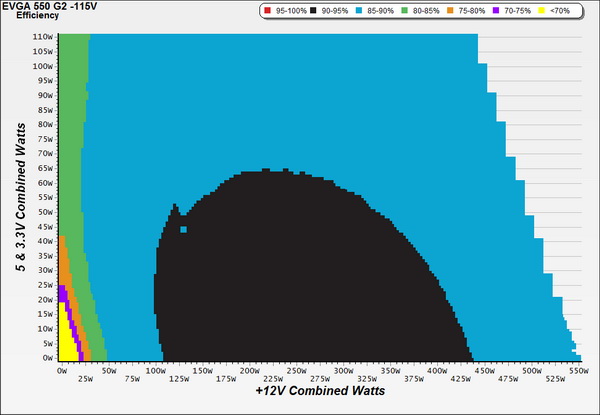Click the 375w x-axis label
Screen dimensions: 600x415
click(x=414, y=379)
